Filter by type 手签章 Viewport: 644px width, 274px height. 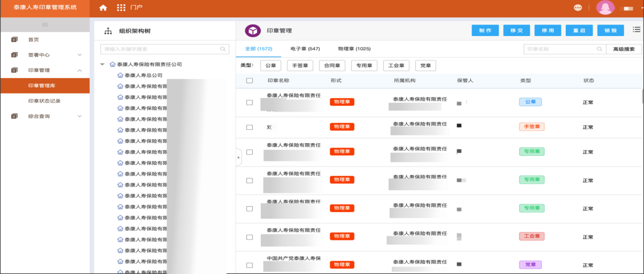(x=300, y=65)
